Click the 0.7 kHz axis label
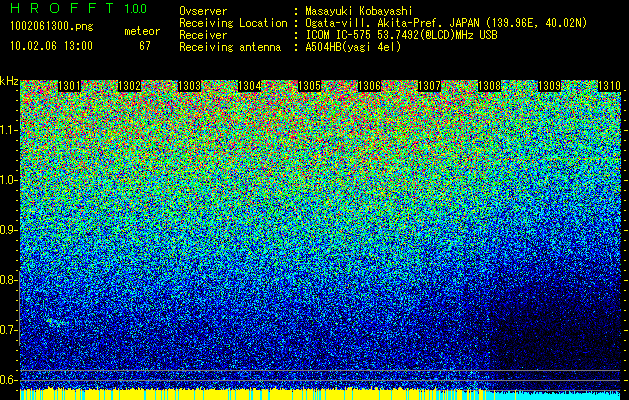Screen dimensions: 629x400 [x=8, y=330]
